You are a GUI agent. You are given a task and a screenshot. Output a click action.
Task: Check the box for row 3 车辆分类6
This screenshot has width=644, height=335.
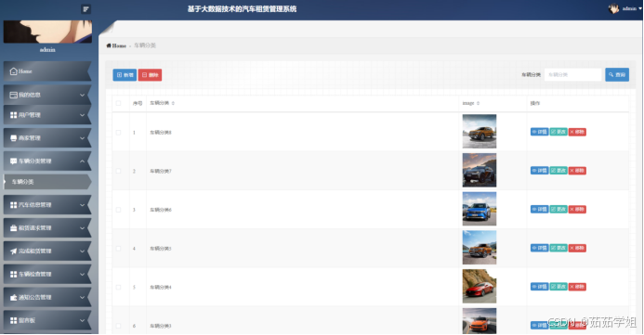coord(118,210)
